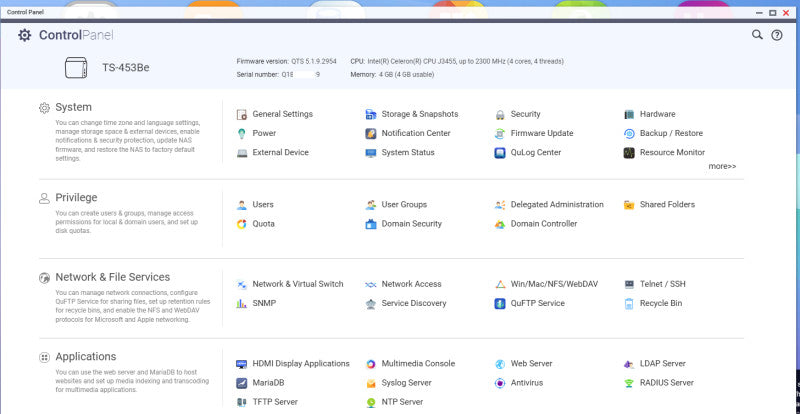This screenshot has height=414, width=800.
Task: Open the RADIUS Server icon
Action: pos(629,383)
